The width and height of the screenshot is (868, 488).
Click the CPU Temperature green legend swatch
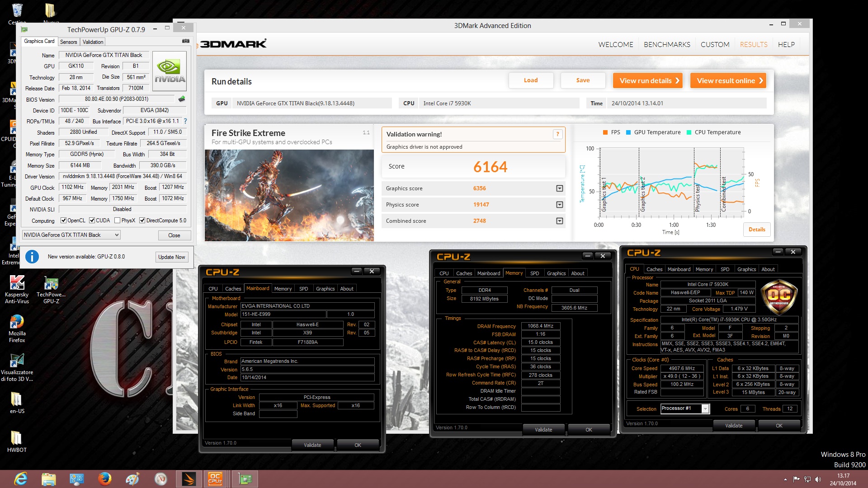pyautogui.click(x=689, y=132)
